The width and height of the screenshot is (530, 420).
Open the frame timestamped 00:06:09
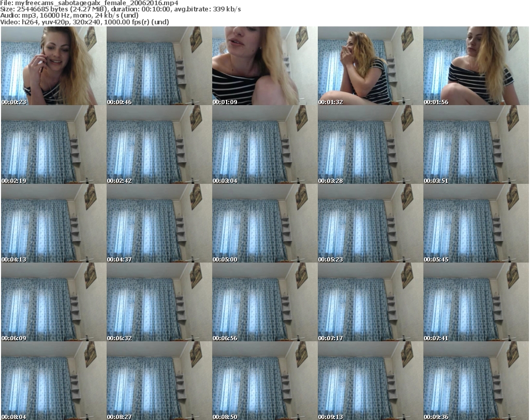click(x=53, y=302)
